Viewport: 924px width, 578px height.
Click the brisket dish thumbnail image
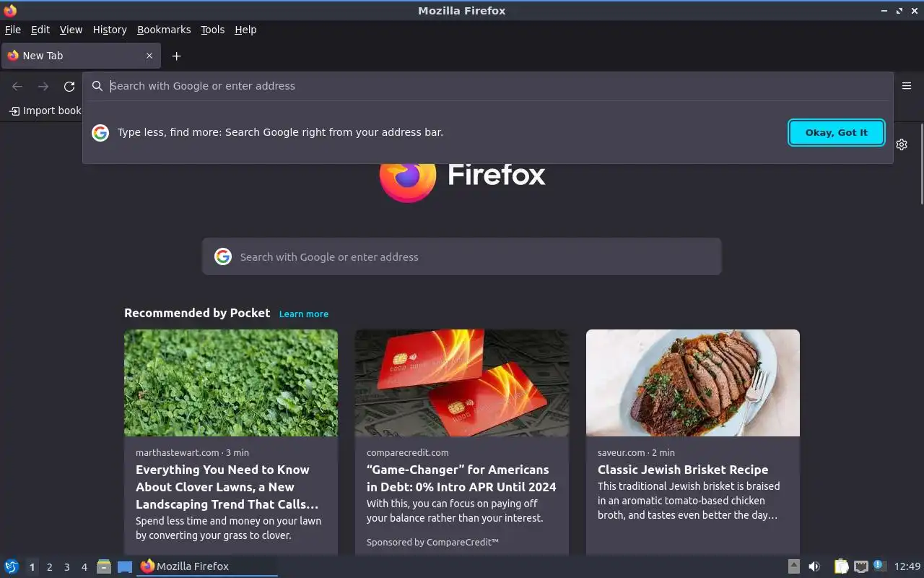coord(693,383)
